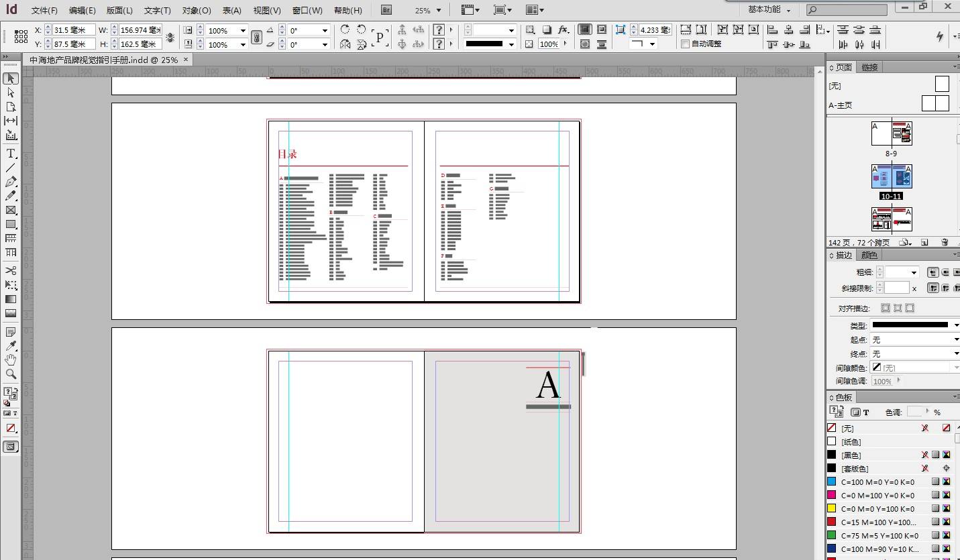960x560 pixels.
Task: Open the Bridge icon in the application bar
Action: (x=386, y=9)
